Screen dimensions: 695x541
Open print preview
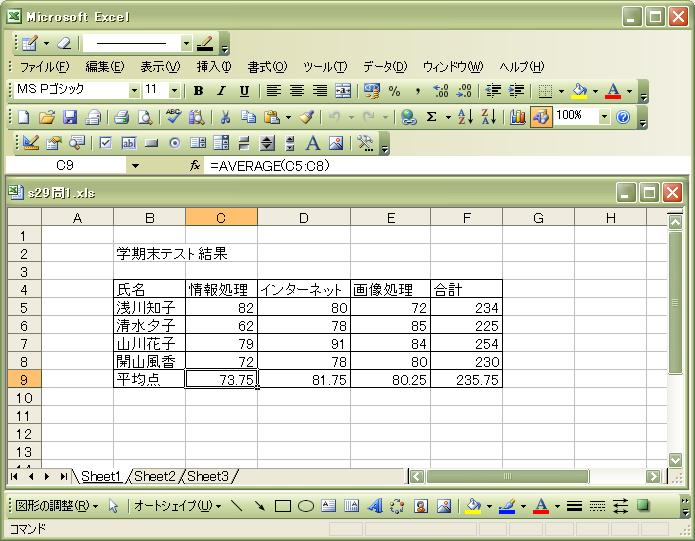144,117
